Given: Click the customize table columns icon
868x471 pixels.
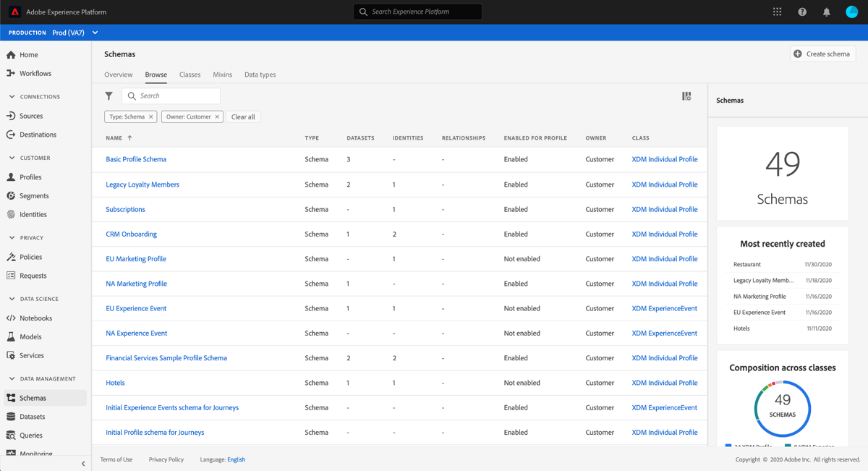Looking at the screenshot, I should point(686,95).
